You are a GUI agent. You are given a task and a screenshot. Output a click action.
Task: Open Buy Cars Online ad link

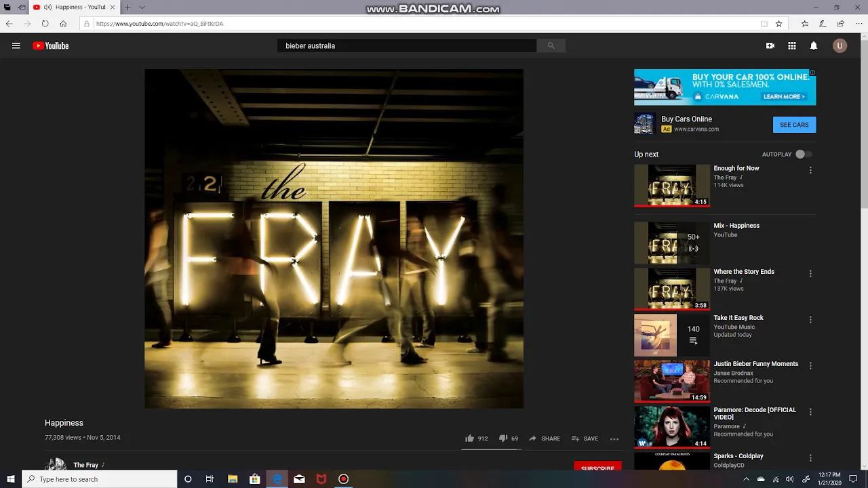686,119
